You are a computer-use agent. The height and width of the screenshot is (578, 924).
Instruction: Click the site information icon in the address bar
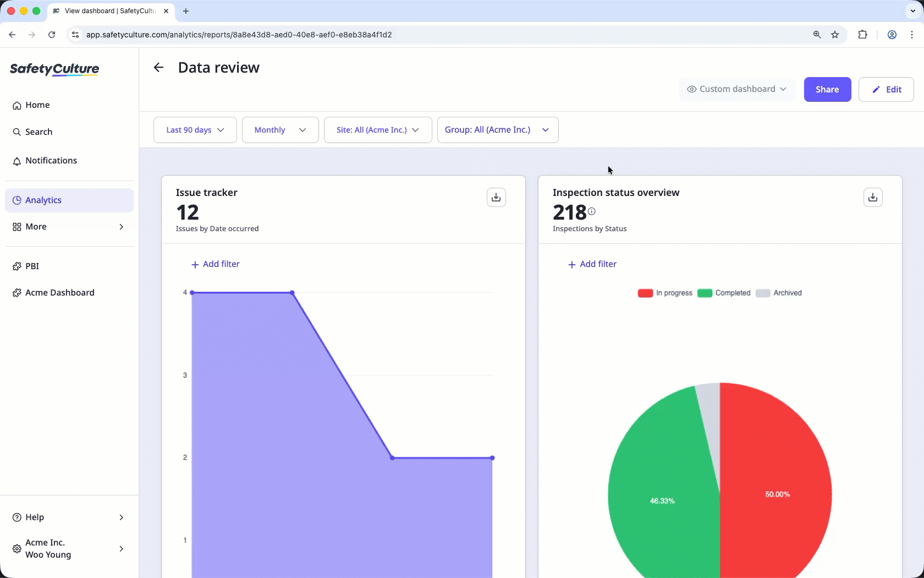click(75, 35)
